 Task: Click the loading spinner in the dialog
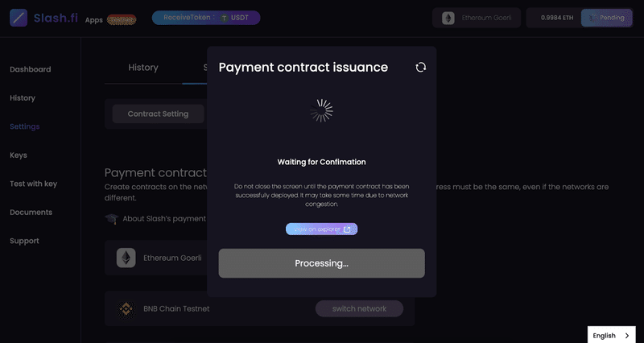click(x=321, y=110)
